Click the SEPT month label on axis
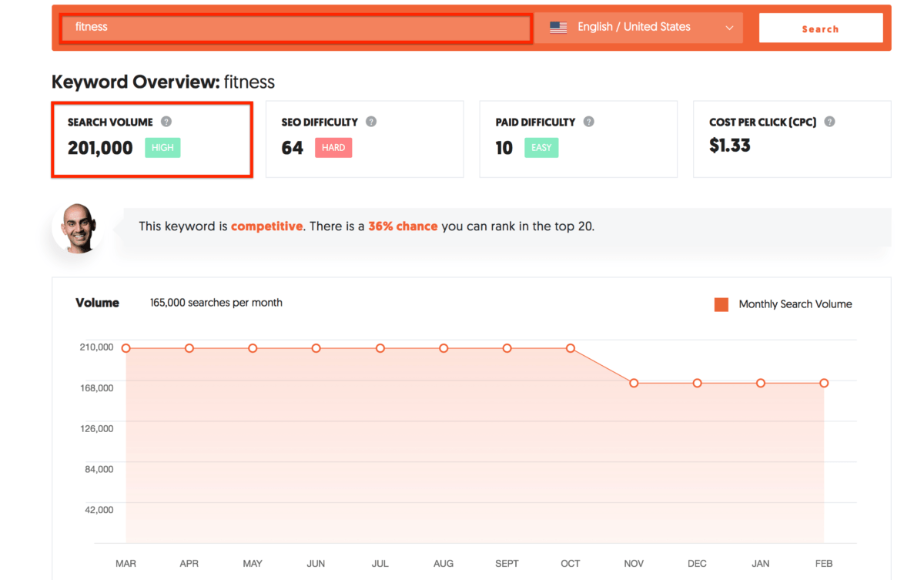 click(507, 564)
